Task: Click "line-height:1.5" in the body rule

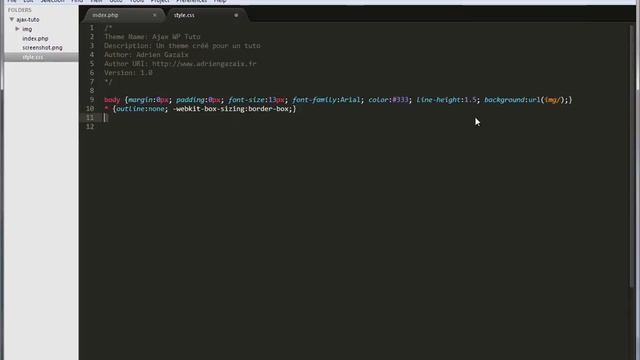Action: 447,100
